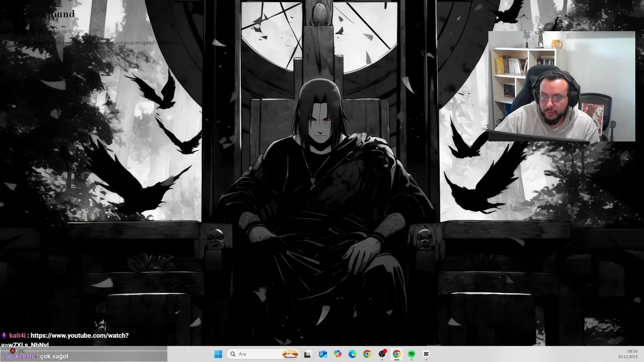Open Task View from the taskbar

click(307, 354)
